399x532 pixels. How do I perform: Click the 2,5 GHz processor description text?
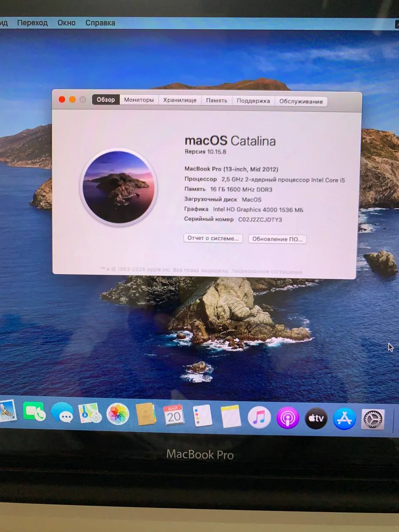pos(283,180)
